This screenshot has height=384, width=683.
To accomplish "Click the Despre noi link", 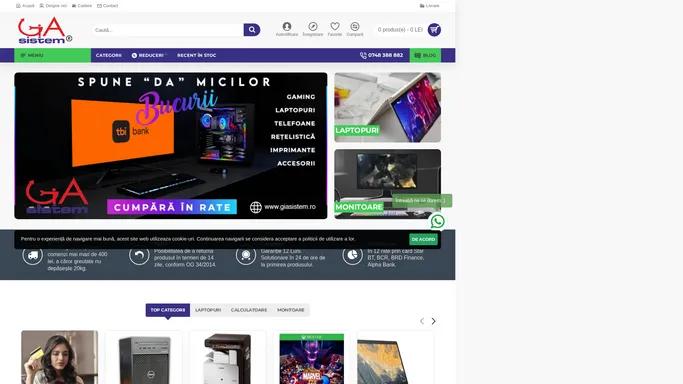I will click(53, 6).
